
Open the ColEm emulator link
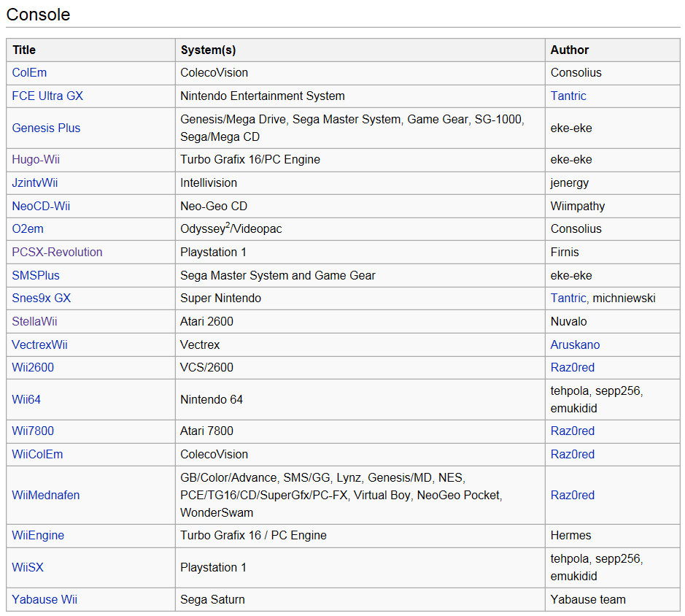click(29, 72)
